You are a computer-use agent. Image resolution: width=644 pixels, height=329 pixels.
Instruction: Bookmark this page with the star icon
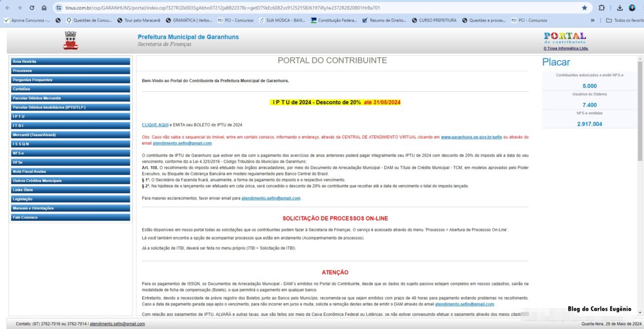tap(584, 8)
